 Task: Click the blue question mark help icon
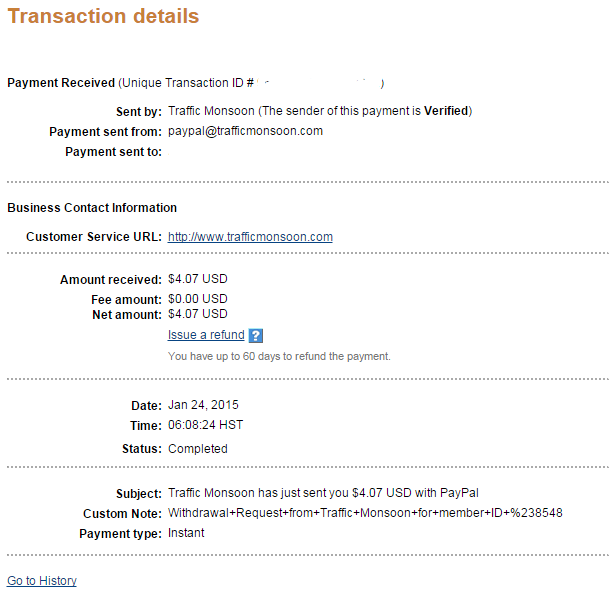[x=256, y=336]
